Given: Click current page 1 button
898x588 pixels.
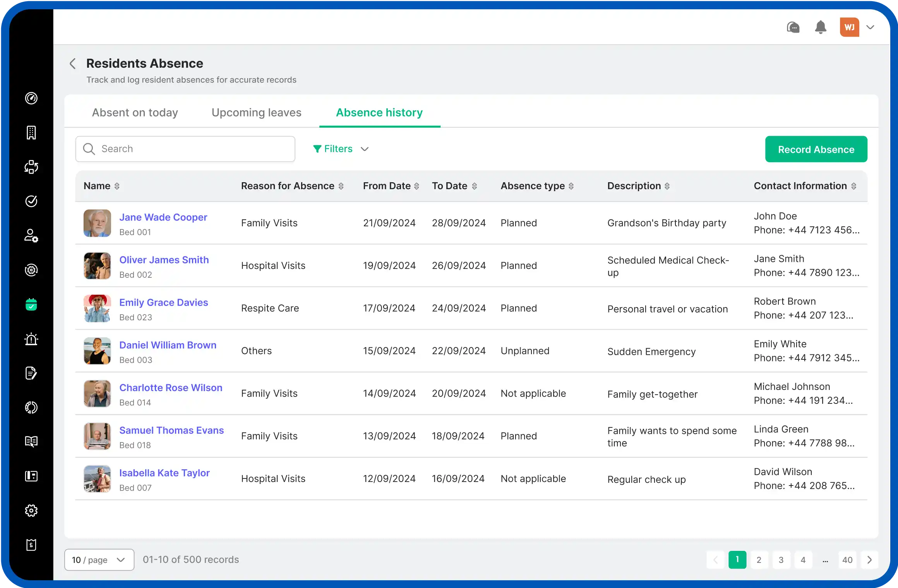Looking at the screenshot, I should [x=737, y=560].
